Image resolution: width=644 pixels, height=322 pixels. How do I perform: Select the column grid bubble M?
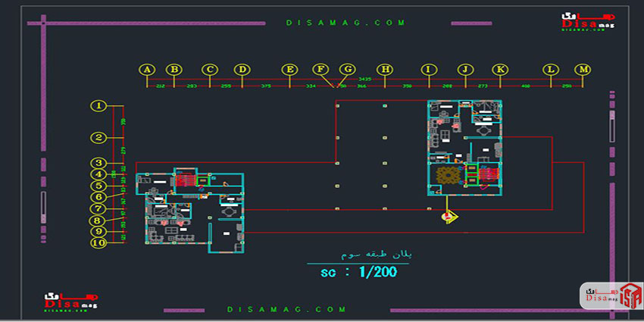coord(583,70)
